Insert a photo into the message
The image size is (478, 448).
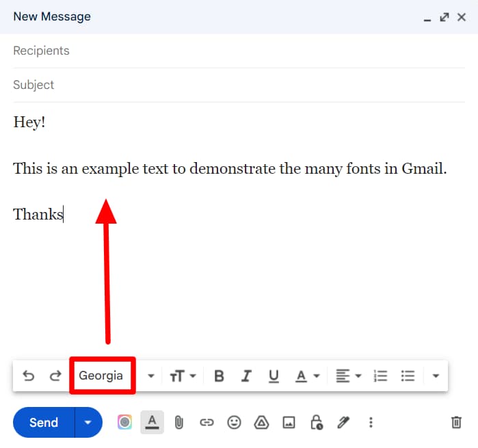coord(289,423)
